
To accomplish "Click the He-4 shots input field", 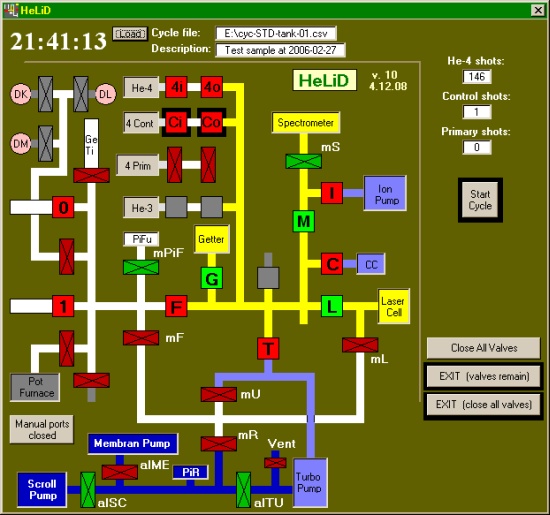I will click(477, 76).
